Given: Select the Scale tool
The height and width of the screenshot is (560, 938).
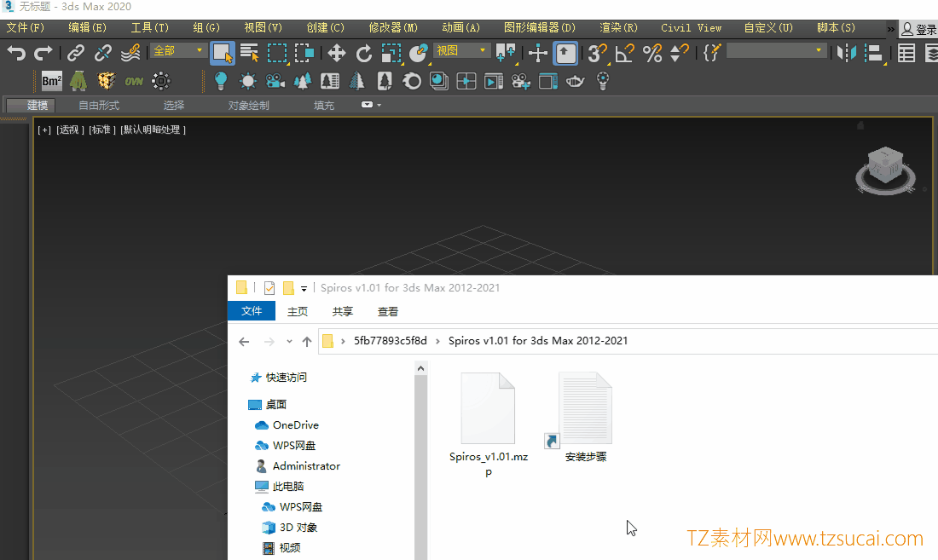Looking at the screenshot, I should tap(391, 53).
